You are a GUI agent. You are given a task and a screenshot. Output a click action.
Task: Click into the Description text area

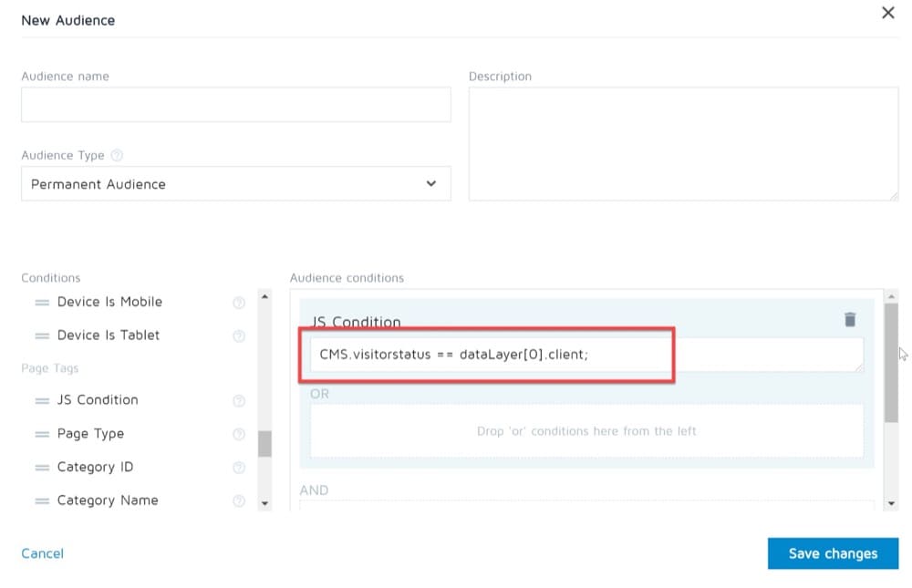683,143
